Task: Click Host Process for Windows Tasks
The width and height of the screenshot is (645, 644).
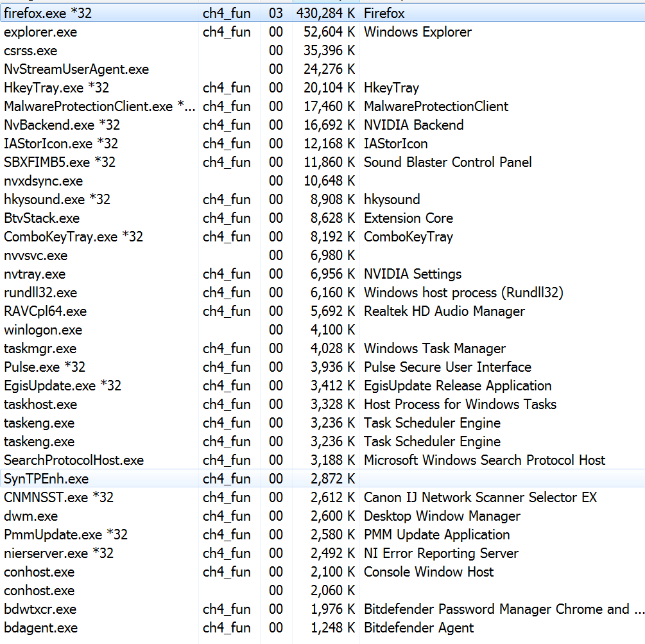Action: click(x=460, y=404)
